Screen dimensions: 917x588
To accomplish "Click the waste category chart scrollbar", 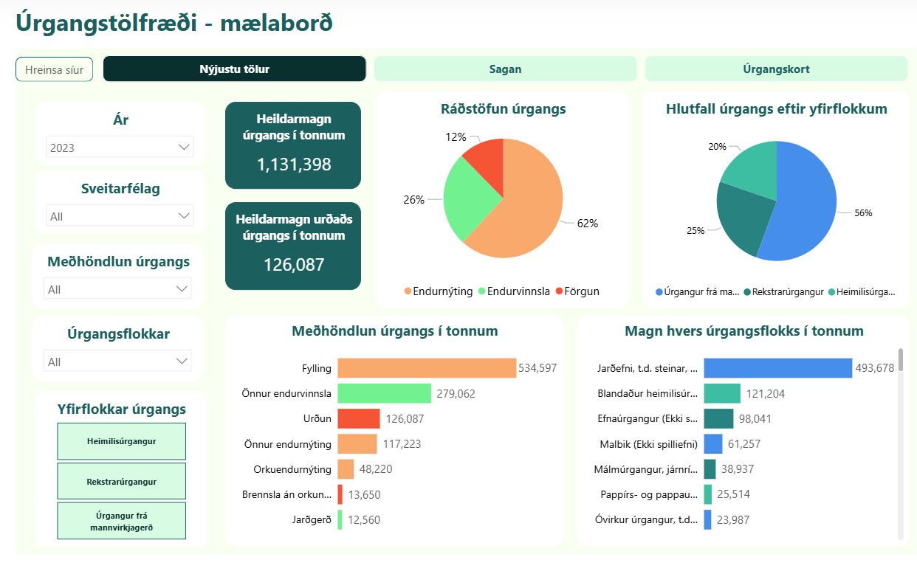I will pos(900,443).
